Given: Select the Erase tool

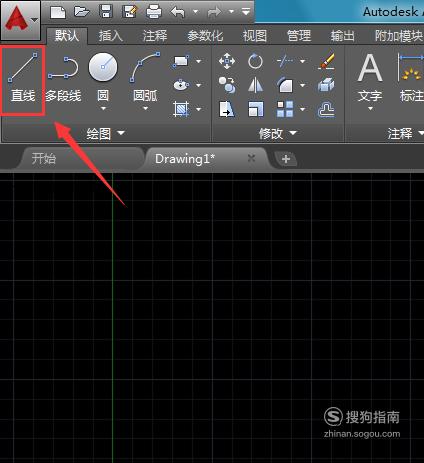Looking at the screenshot, I should click(x=326, y=60).
